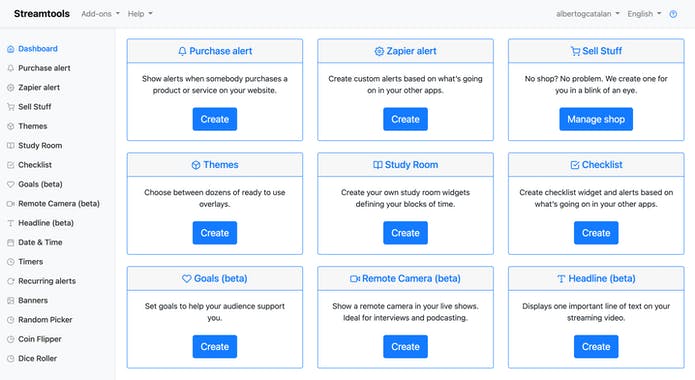Click the Study Room book icon in sidebar
The width and height of the screenshot is (695, 380).
point(11,145)
